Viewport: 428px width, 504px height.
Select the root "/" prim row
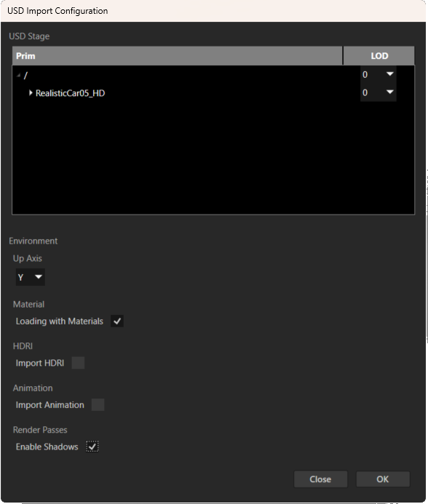click(x=213, y=75)
